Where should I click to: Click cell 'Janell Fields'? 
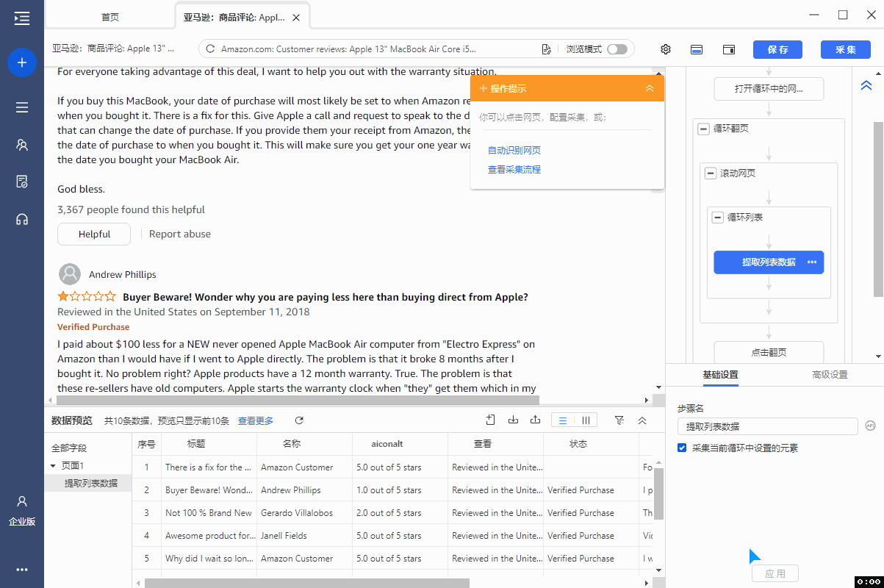(284, 536)
